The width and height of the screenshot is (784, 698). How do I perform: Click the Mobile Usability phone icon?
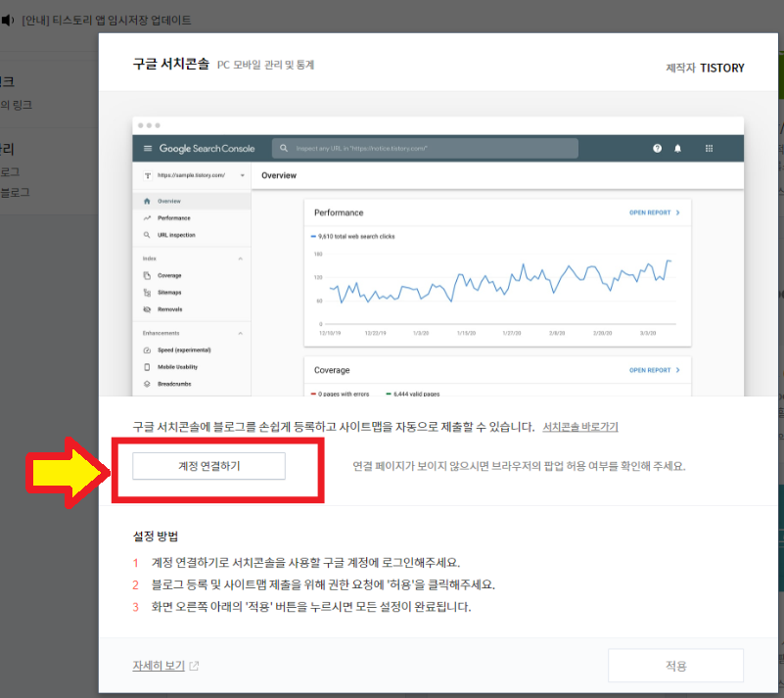point(147,367)
